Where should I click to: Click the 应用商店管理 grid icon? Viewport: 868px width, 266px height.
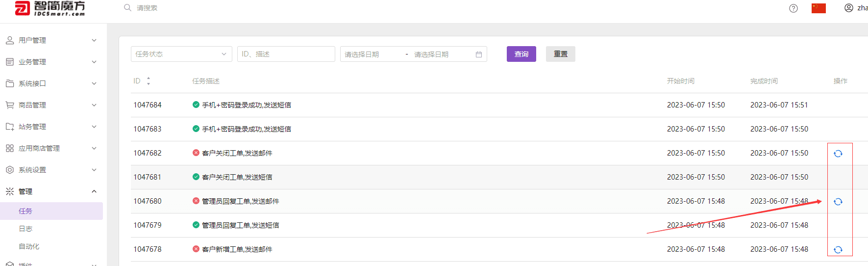coord(10,148)
